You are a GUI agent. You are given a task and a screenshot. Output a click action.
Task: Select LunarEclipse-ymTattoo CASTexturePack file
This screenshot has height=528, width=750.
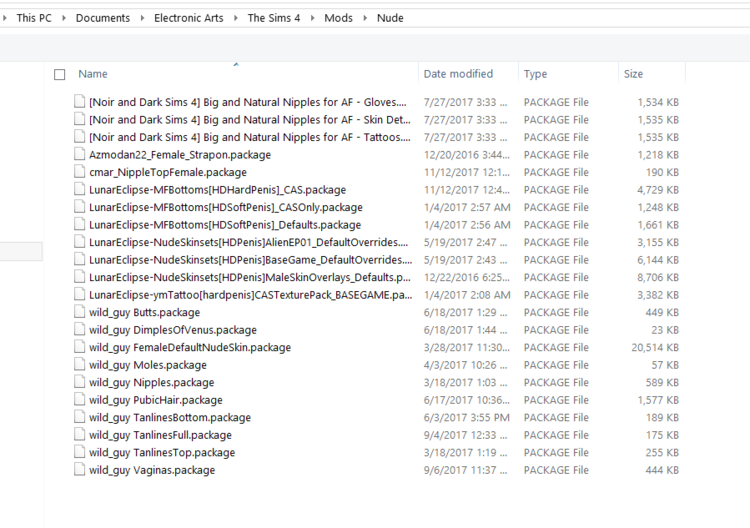tap(250, 295)
